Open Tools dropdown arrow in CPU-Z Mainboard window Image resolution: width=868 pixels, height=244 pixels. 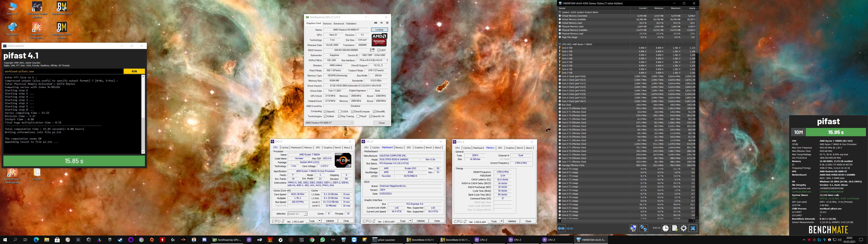410,221
